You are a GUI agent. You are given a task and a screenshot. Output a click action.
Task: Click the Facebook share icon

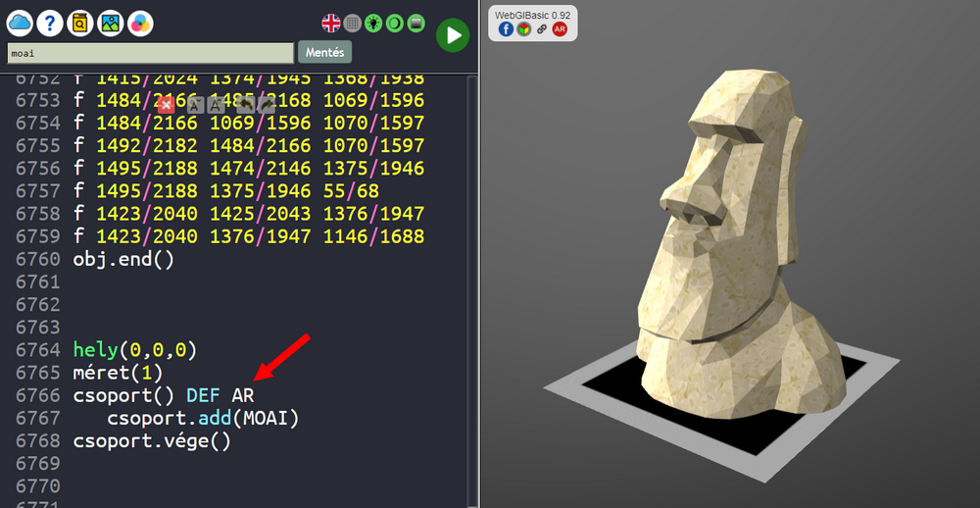coord(506,28)
